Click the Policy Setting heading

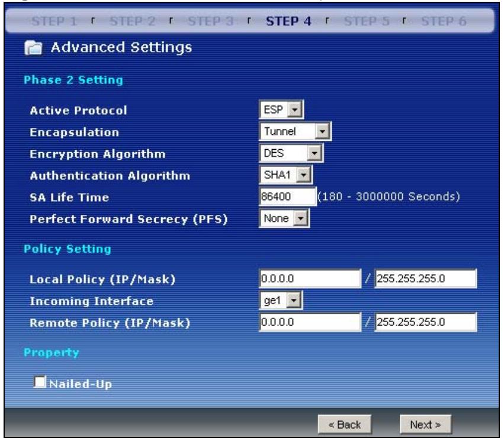[x=68, y=249]
